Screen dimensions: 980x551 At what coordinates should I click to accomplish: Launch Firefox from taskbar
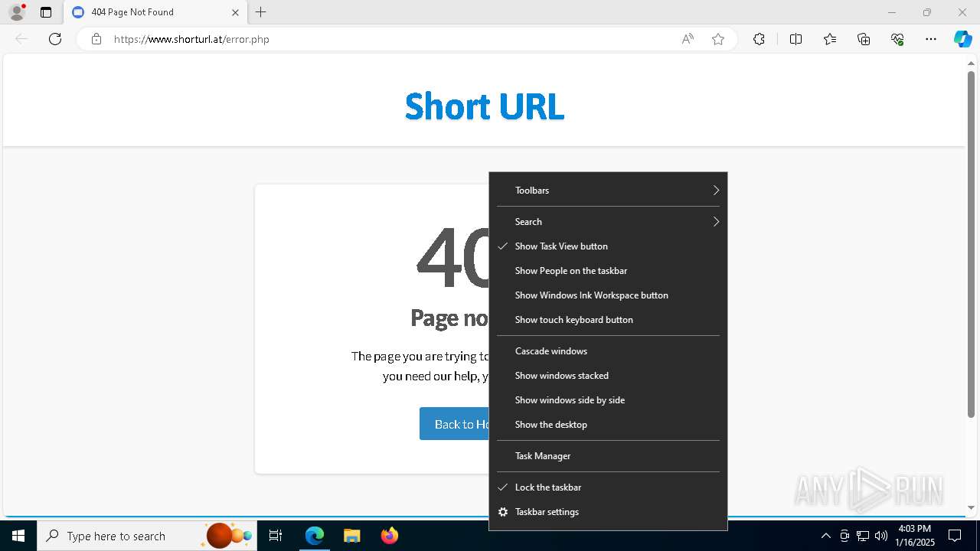click(389, 536)
